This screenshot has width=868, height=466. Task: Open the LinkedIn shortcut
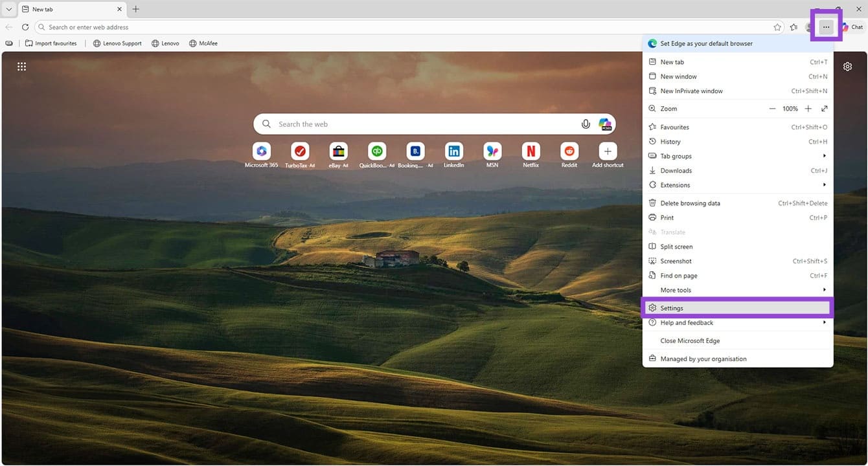tap(453, 150)
